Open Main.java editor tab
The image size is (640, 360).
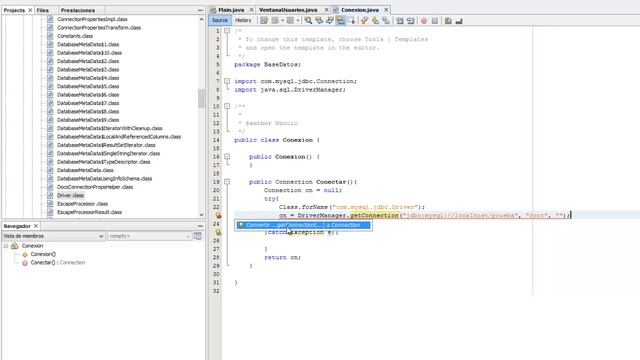[x=231, y=10]
